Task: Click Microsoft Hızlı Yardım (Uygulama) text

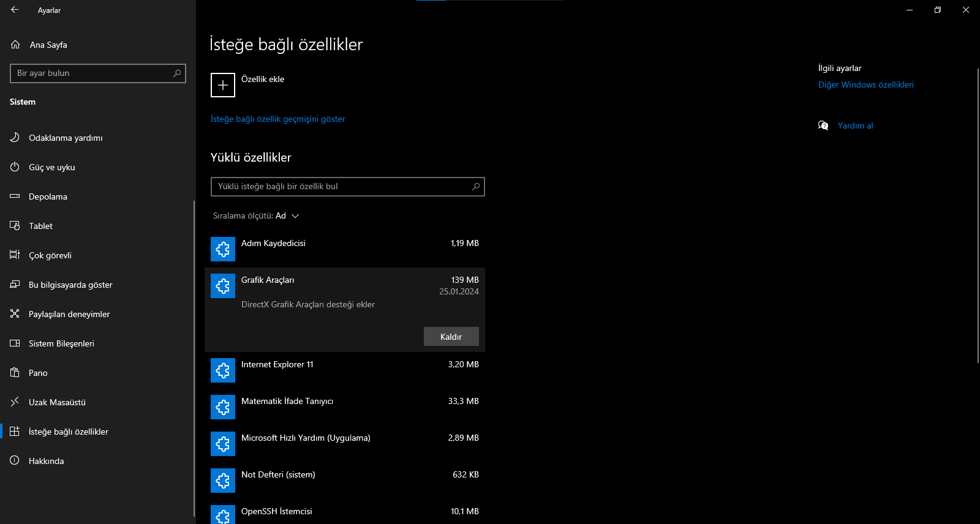Action: [306, 438]
